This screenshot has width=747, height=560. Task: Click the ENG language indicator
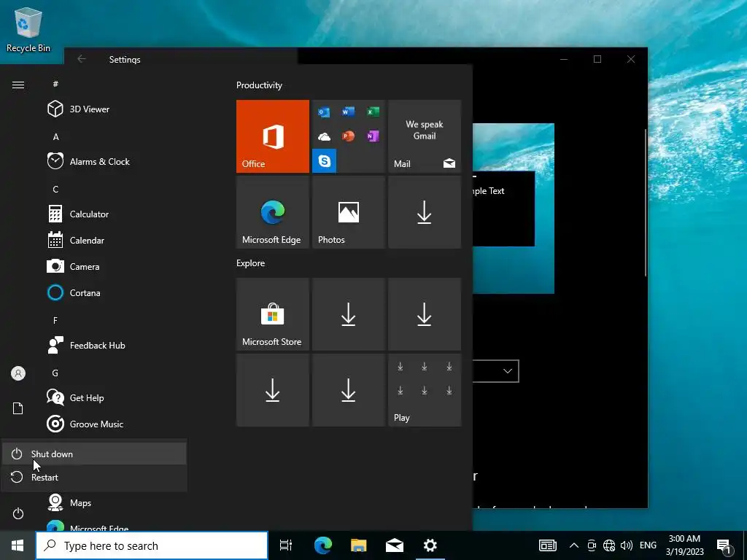pos(648,545)
